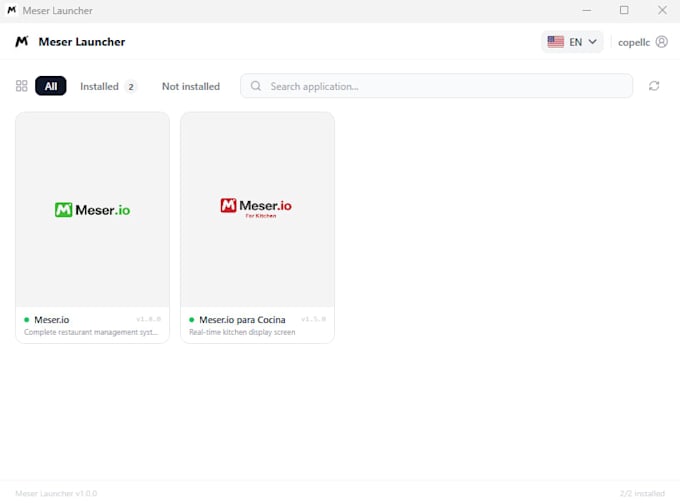
Task: Click the installed count badge 2
Action: [x=131, y=87]
